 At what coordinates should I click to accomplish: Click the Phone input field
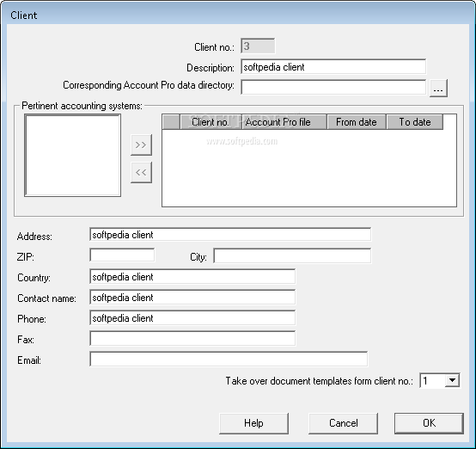click(192, 317)
